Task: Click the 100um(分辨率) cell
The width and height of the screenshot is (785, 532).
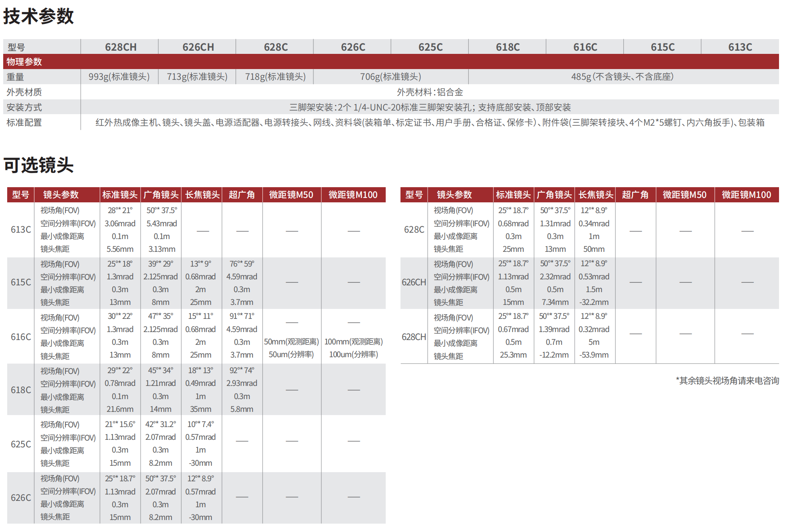Action: (353, 354)
